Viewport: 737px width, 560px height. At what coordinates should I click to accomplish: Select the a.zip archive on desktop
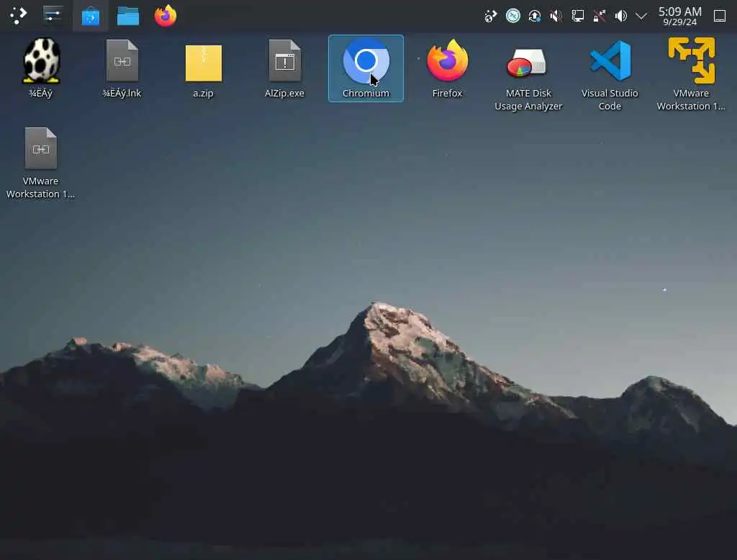204,63
